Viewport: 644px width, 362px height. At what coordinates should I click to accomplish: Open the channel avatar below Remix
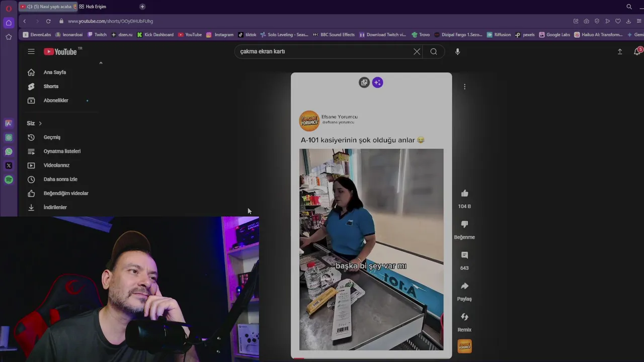[464, 346]
